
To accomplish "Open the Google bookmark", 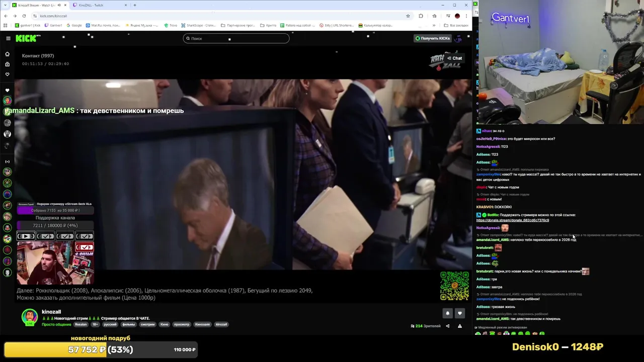I will tap(74, 25).
